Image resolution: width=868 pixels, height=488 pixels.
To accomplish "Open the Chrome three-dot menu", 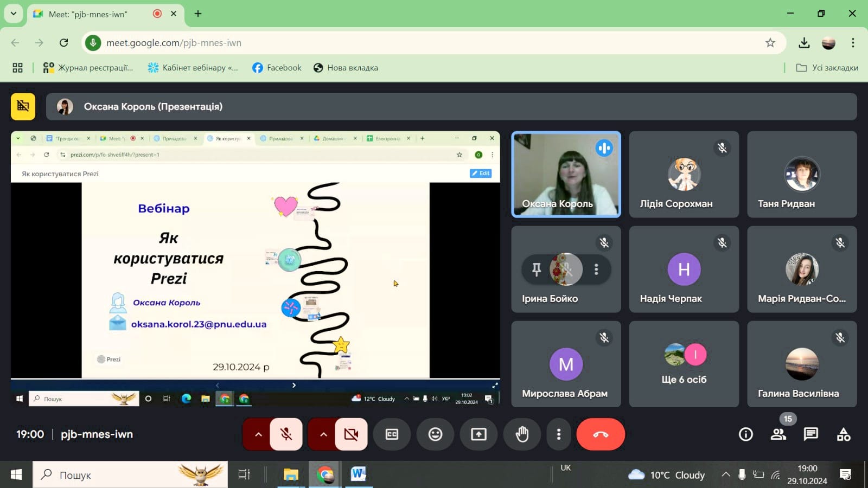I will coord(853,43).
